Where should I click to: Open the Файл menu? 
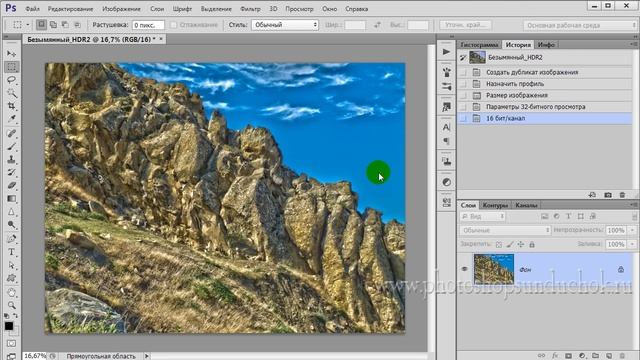pos(32,9)
